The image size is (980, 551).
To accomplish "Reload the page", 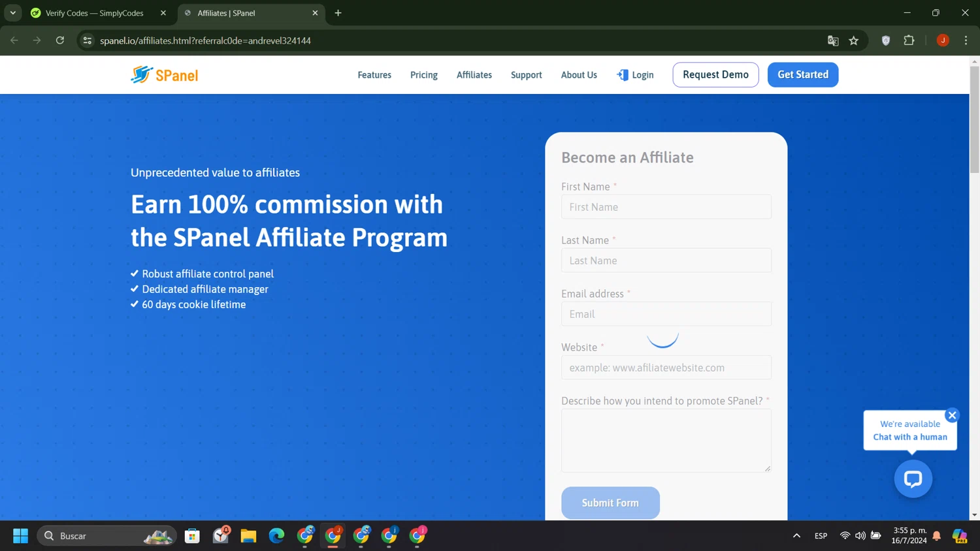I will (x=60, y=40).
